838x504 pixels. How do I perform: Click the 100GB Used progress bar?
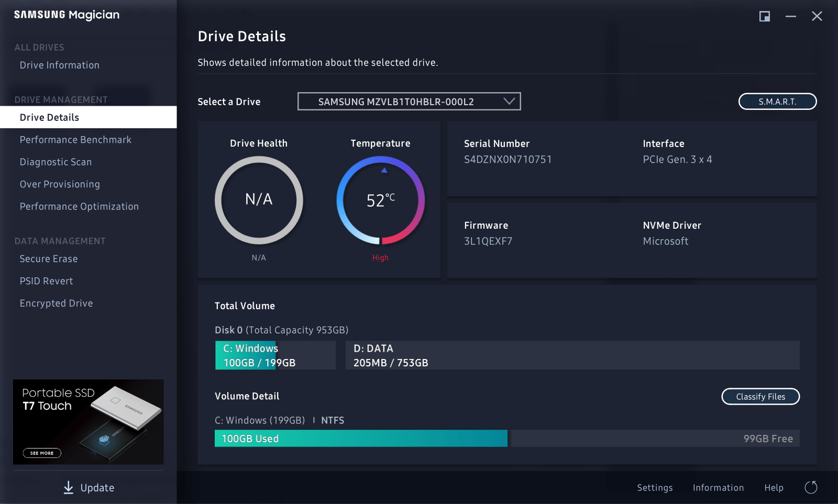coord(361,439)
